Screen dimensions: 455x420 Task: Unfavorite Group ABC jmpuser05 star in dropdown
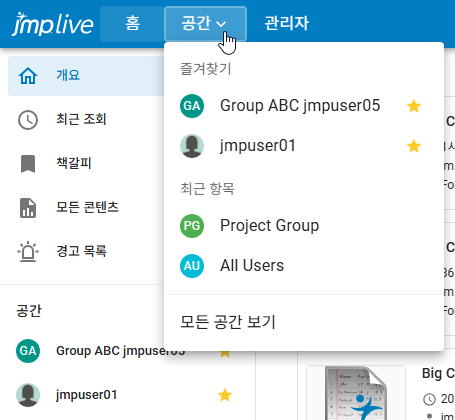pyautogui.click(x=414, y=106)
